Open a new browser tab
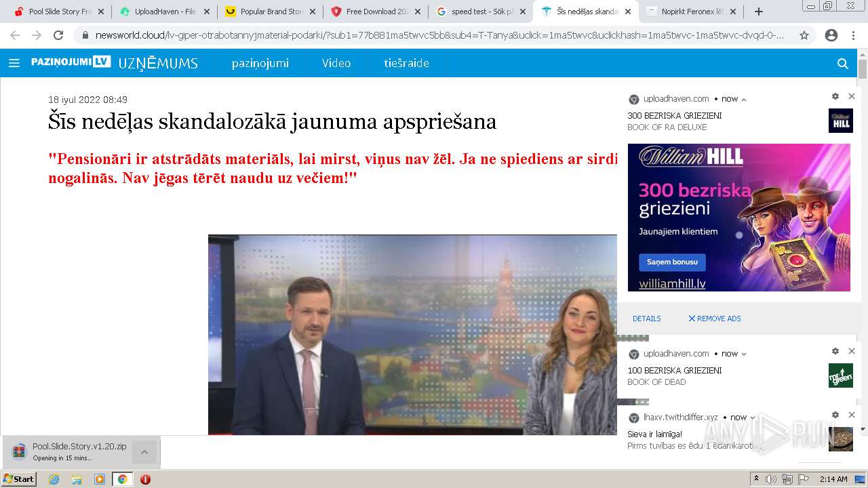This screenshot has width=868, height=488. [x=759, y=12]
